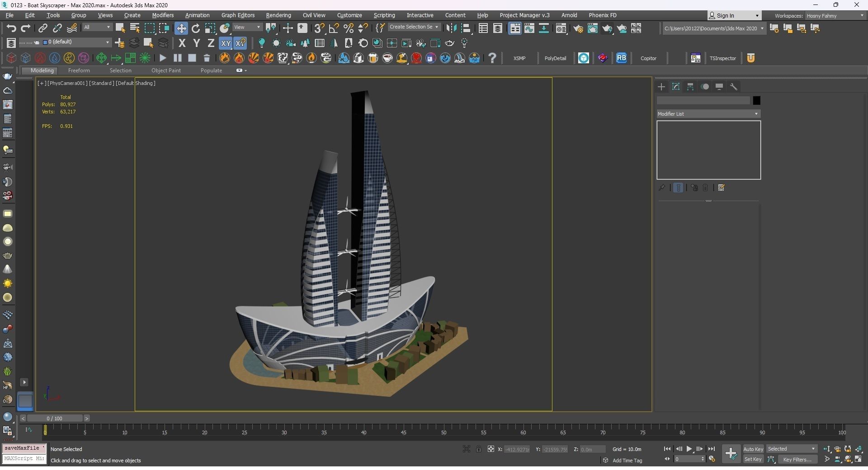868x470 pixels.
Task: Open the Modify panel tab
Action: click(x=676, y=87)
